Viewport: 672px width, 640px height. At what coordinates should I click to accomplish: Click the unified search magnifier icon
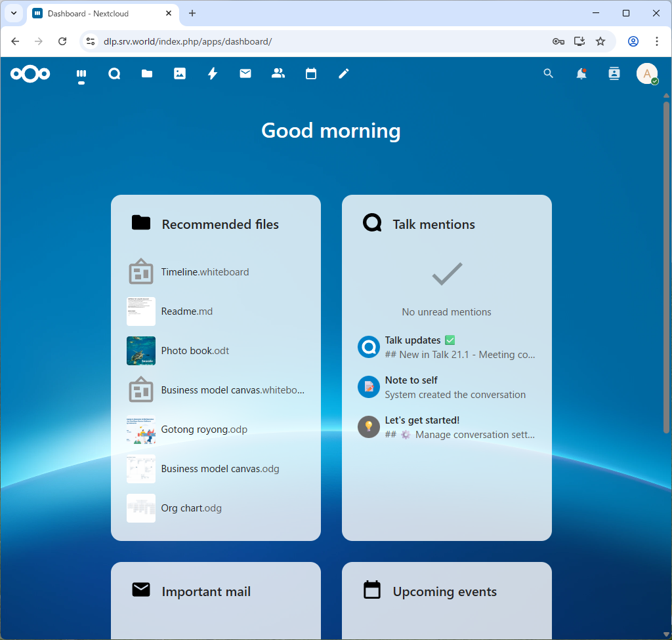point(549,74)
